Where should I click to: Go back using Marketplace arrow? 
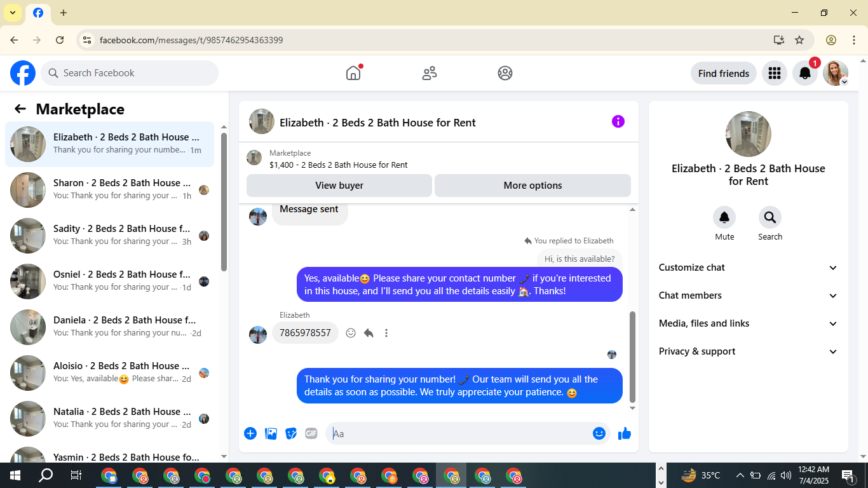(x=20, y=109)
